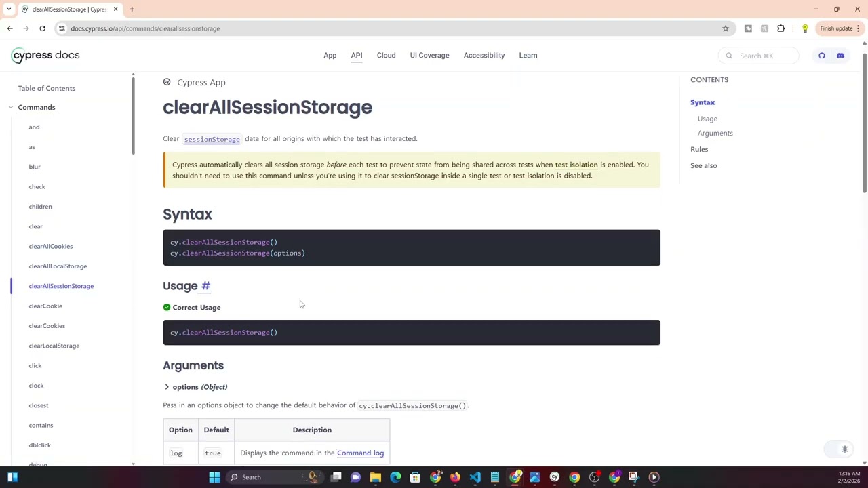Go back to previous page

[9, 28]
